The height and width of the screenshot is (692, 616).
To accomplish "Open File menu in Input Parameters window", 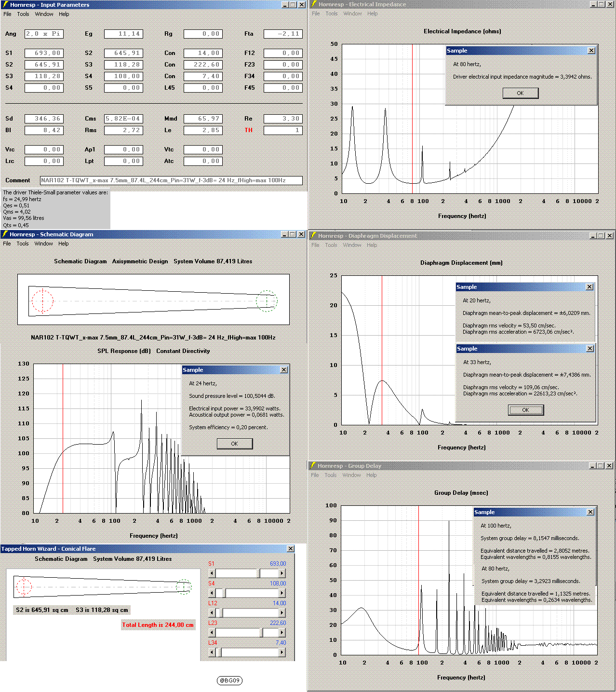I will tap(7, 14).
